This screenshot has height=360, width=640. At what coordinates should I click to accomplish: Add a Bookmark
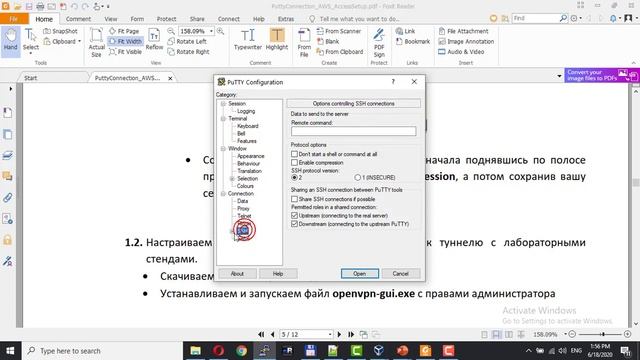click(x=413, y=41)
